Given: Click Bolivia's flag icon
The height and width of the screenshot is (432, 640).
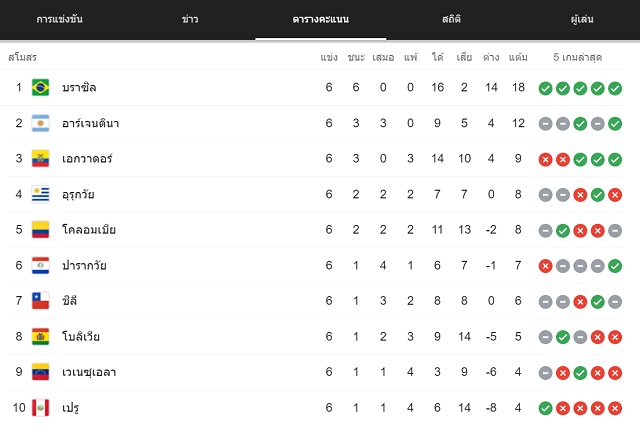Looking at the screenshot, I should pos(40,336).
